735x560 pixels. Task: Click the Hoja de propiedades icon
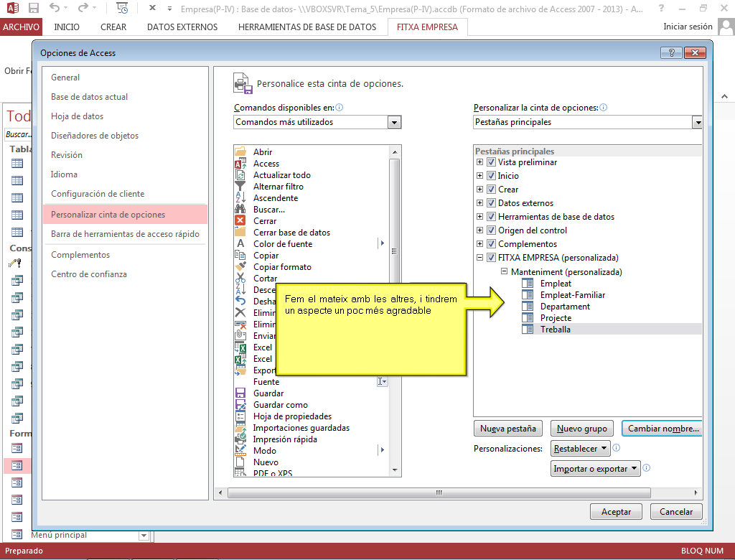coord(240,416)
